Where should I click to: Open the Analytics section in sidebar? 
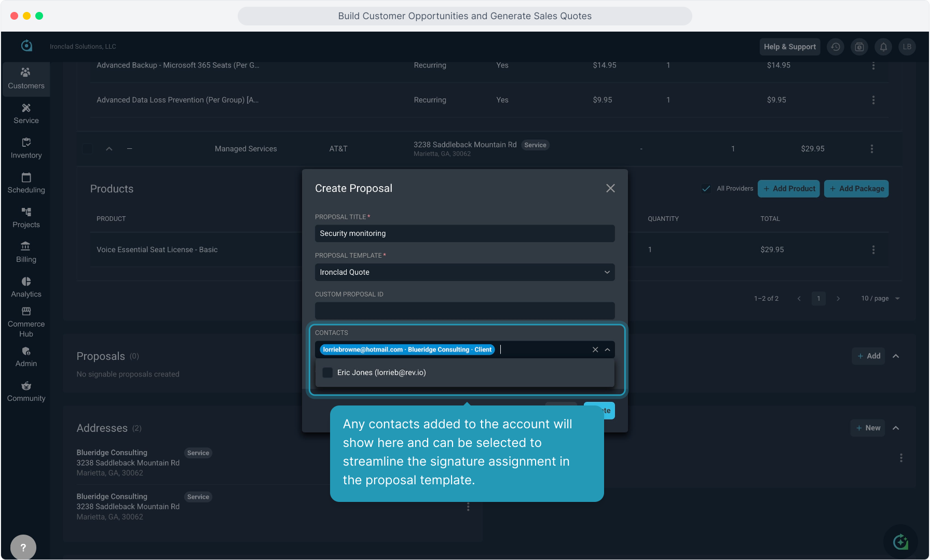tap(26, 287)
